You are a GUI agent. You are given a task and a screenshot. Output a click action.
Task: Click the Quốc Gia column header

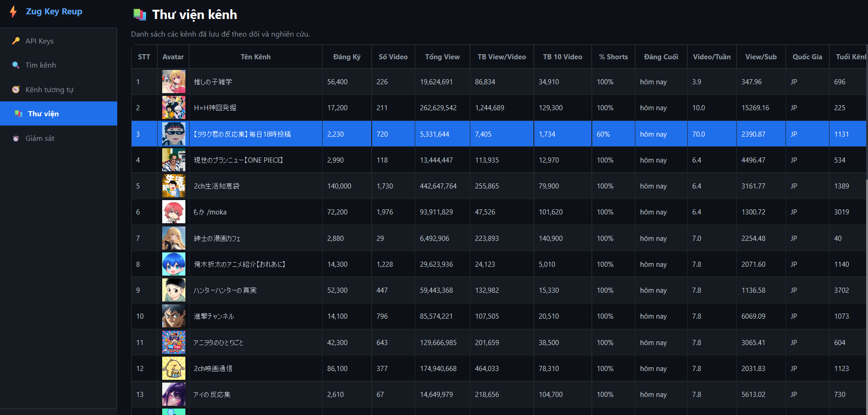[807, 57]
